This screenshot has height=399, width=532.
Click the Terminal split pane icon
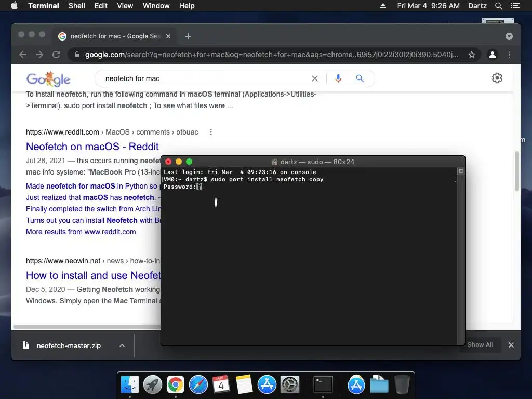461,171
